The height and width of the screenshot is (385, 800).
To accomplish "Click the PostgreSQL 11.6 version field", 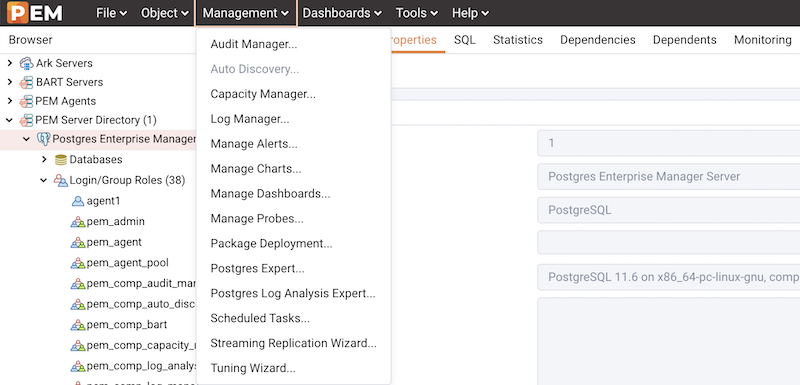I will [668, 277].
